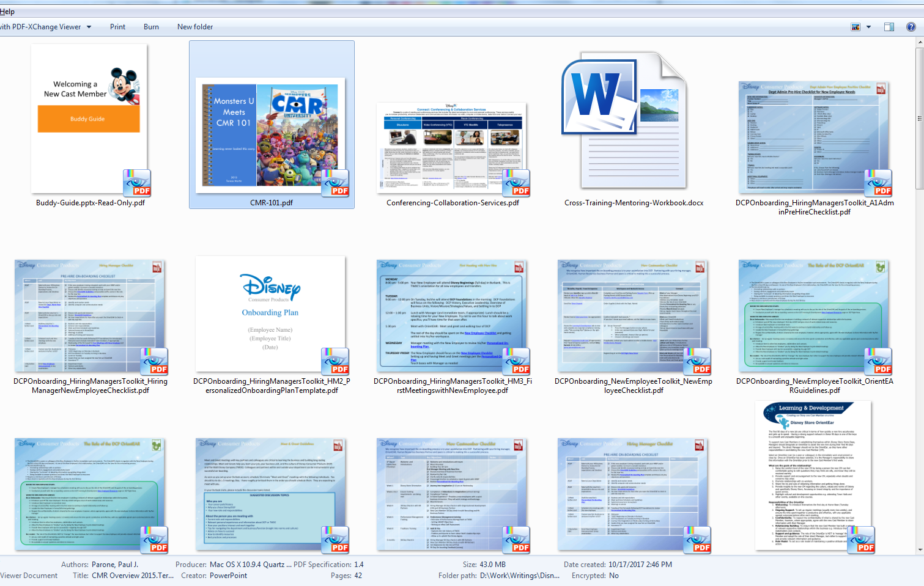Select third-row New Castmember Checklist thumbnail

tap(453, 494)
